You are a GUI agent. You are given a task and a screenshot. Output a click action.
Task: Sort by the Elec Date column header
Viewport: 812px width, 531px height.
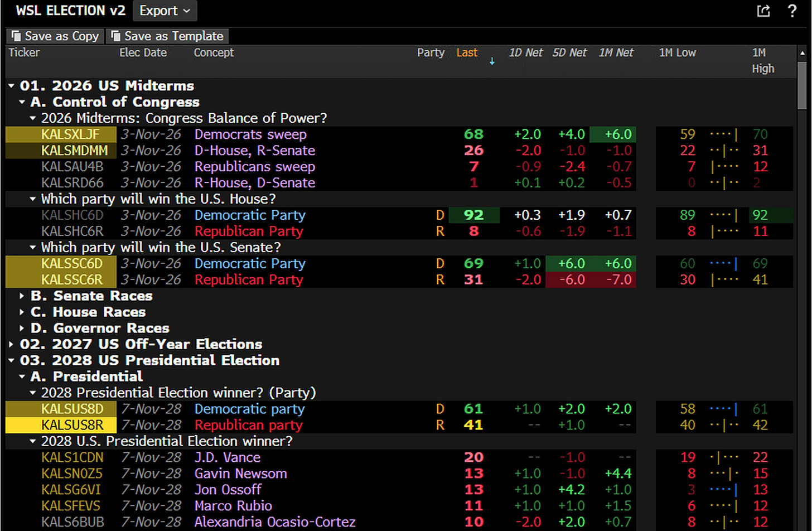tap(143, 52)
